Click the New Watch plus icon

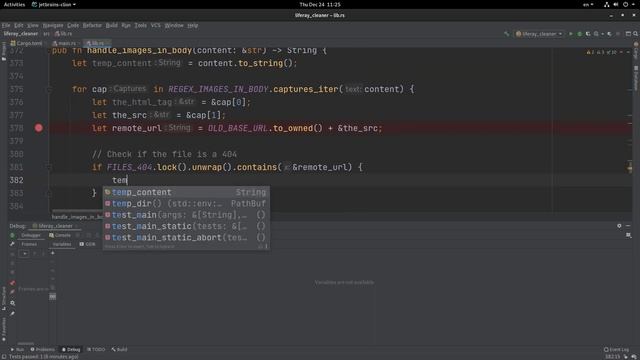(x=53, y=253)
